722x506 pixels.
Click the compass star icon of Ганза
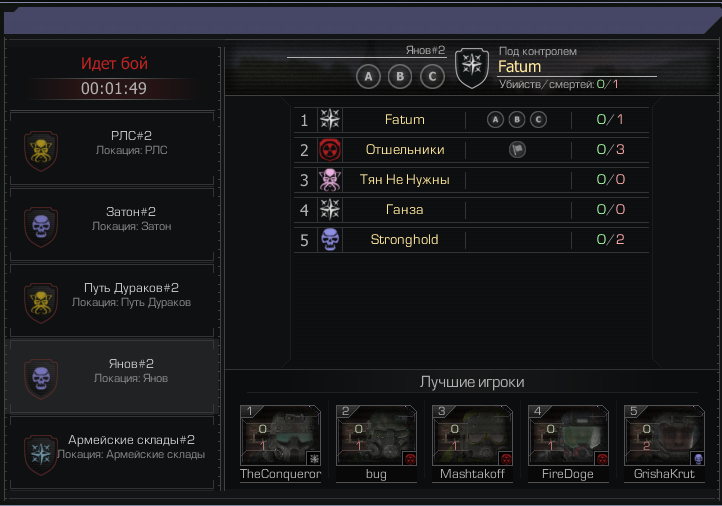click(330, 209)
